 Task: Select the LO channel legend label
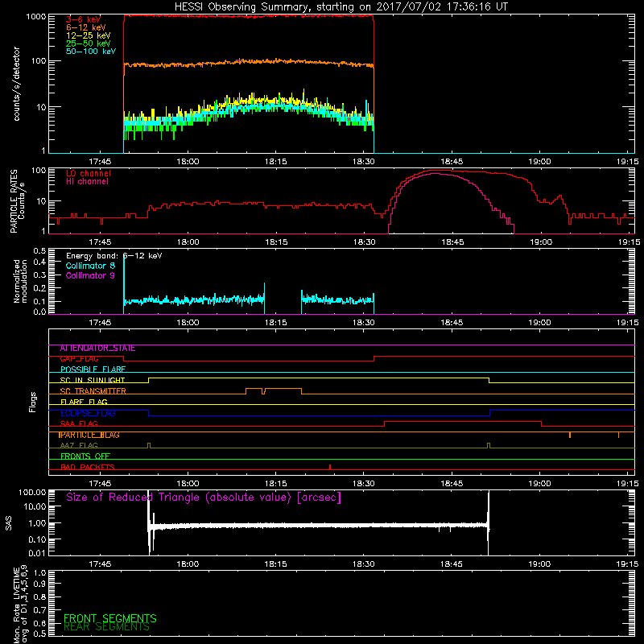89,173
